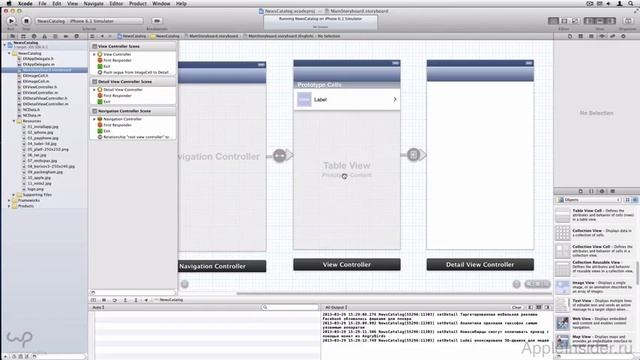Open the Size inspector icon

(x=612, y=36)
